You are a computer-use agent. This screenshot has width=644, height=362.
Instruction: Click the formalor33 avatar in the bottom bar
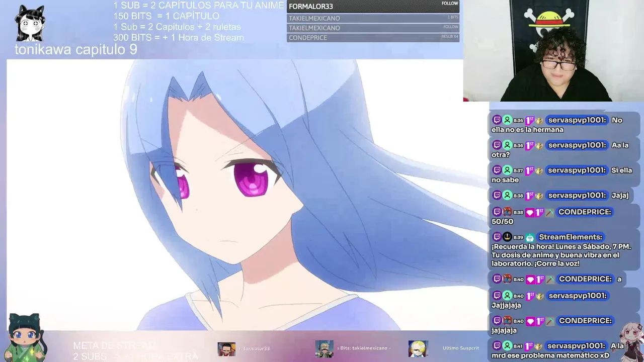226,348
